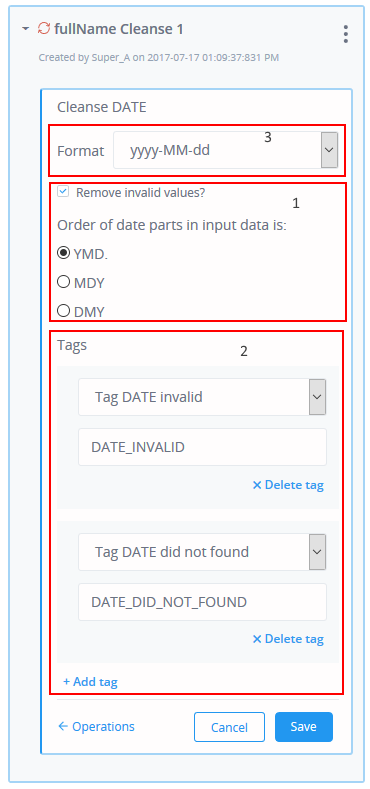
Task: Select the MDY radio button
Action: (x=63, y=282)
